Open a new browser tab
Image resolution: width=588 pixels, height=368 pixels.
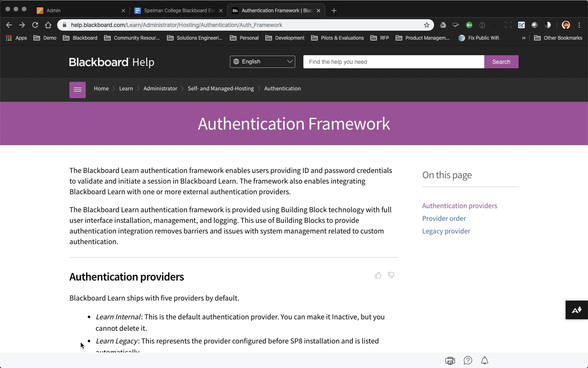coord(334,11)
